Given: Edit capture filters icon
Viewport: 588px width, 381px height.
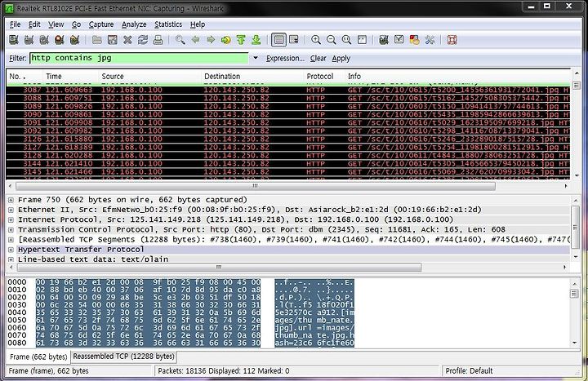Looking at the screenshot, I should (x=384, y=40).
